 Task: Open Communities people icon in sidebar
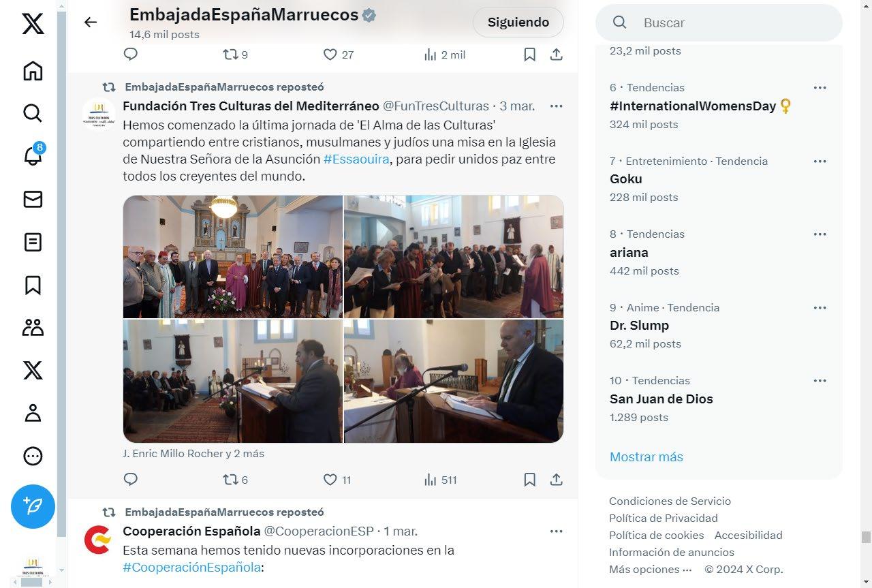coord(33,328)
